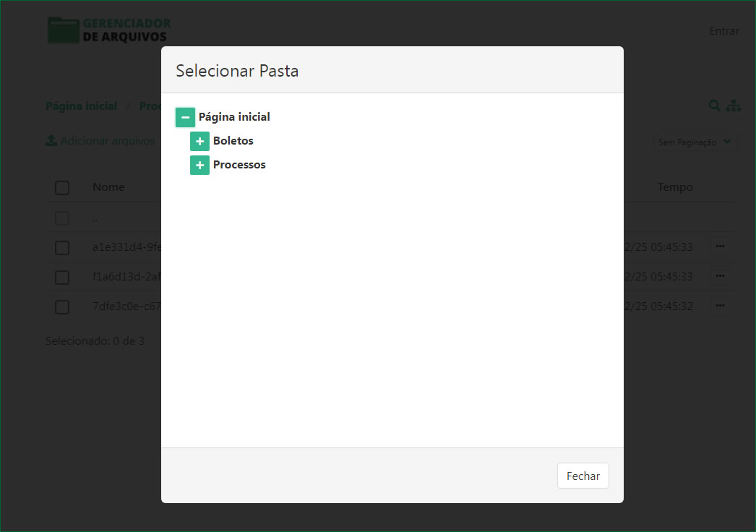Open more options for 7dfe3c0e row
756x532 pixels.
719,306
